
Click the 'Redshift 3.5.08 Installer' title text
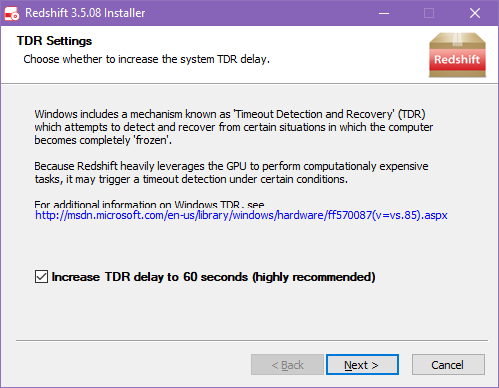pyautogui.click(x=85, y=13)
